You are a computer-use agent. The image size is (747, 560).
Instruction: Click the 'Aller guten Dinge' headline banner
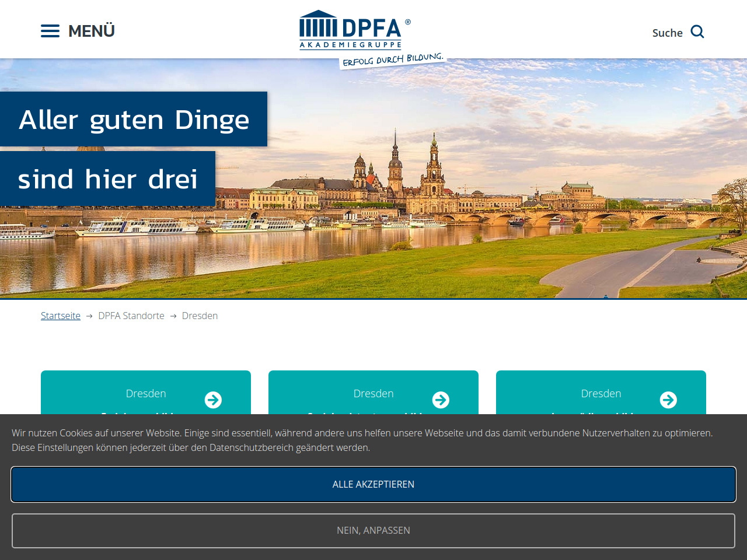134,120
